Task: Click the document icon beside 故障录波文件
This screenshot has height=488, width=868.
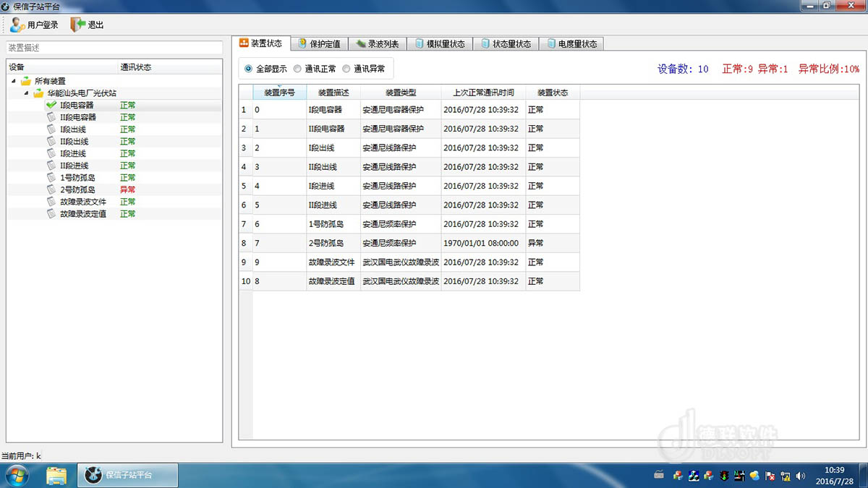Action: coord(51,202)
